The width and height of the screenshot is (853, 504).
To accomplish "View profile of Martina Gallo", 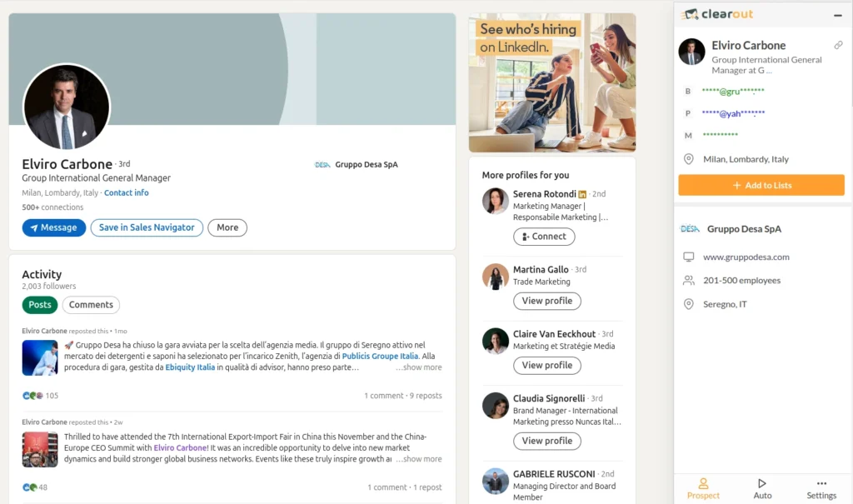I will [546, 301].
